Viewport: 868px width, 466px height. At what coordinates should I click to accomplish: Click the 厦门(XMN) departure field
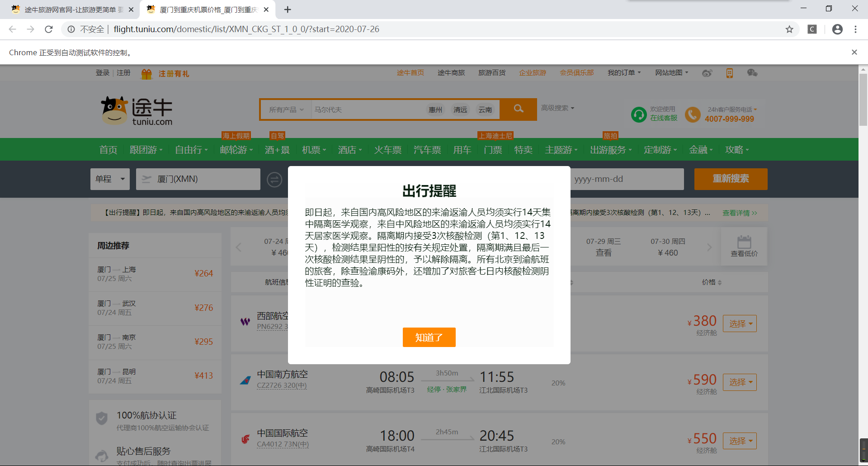click(x=198, y=179)
